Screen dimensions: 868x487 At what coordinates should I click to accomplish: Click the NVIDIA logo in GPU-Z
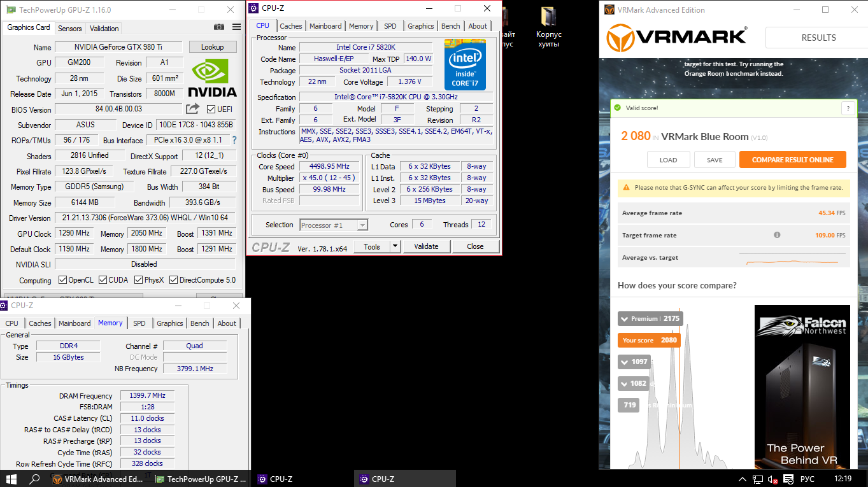(213, 78)
